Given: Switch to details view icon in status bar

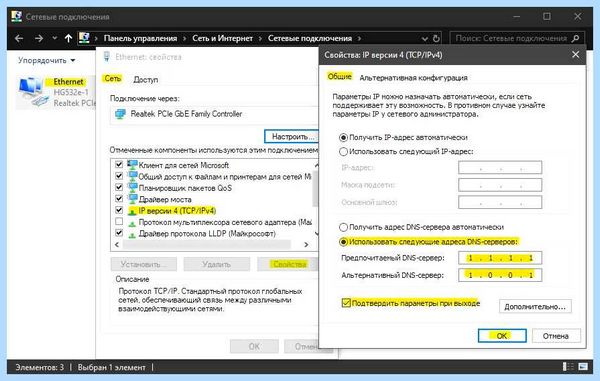Looking at the screenshot, I should pos(568,367).
